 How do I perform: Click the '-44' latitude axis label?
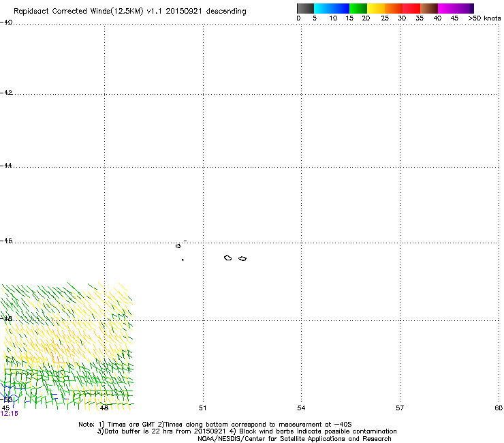(6, 166)
